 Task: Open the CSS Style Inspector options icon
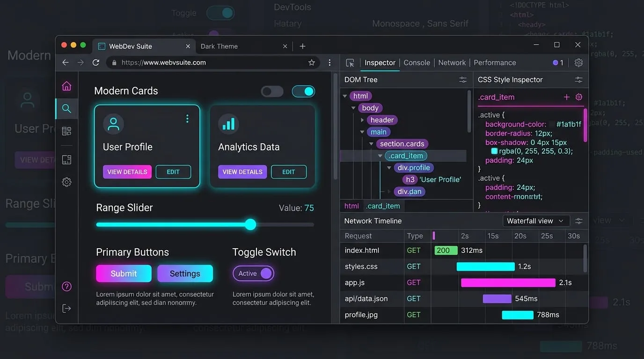[x=578, y=80]
